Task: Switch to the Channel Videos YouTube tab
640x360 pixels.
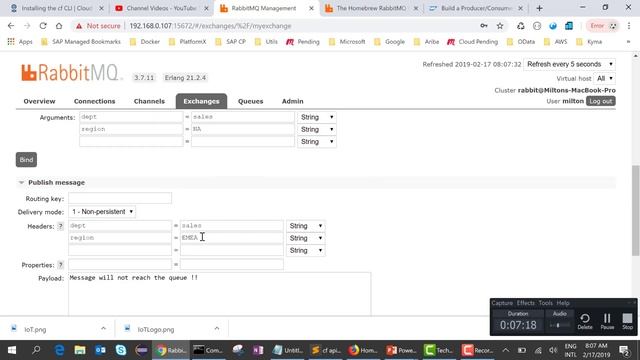Action: [161, 8]
